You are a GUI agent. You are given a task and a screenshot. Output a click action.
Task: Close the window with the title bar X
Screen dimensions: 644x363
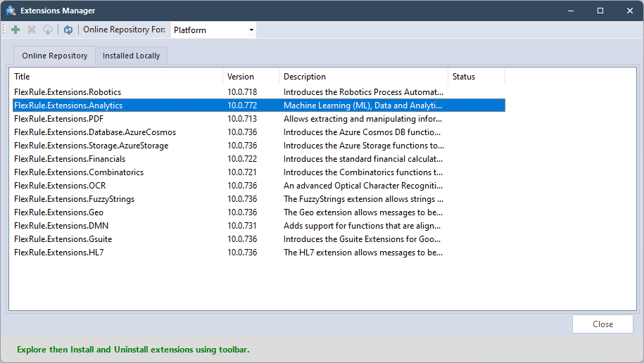tap(630, 11)
